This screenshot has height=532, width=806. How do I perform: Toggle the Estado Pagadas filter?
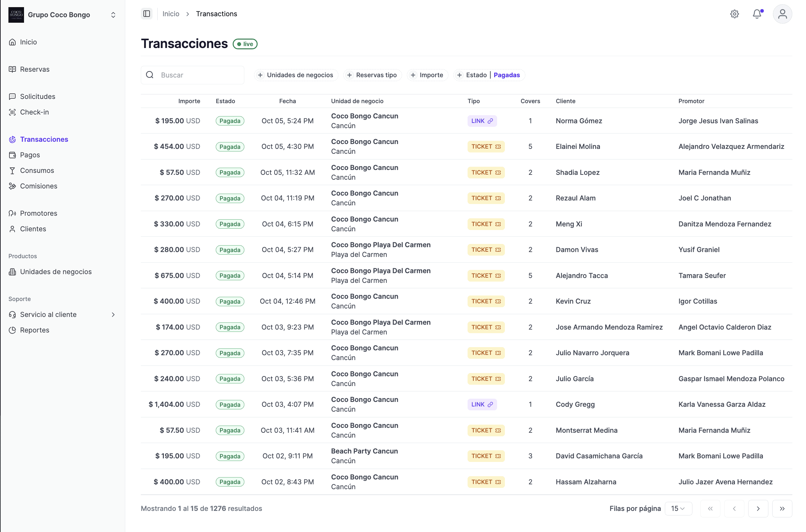[x=489, y=75]
